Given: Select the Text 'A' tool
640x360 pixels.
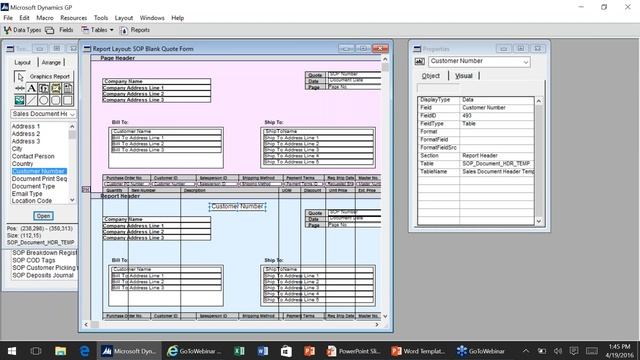Looking at the screenshot, I should pyautogui.click(x=31, y=88).
